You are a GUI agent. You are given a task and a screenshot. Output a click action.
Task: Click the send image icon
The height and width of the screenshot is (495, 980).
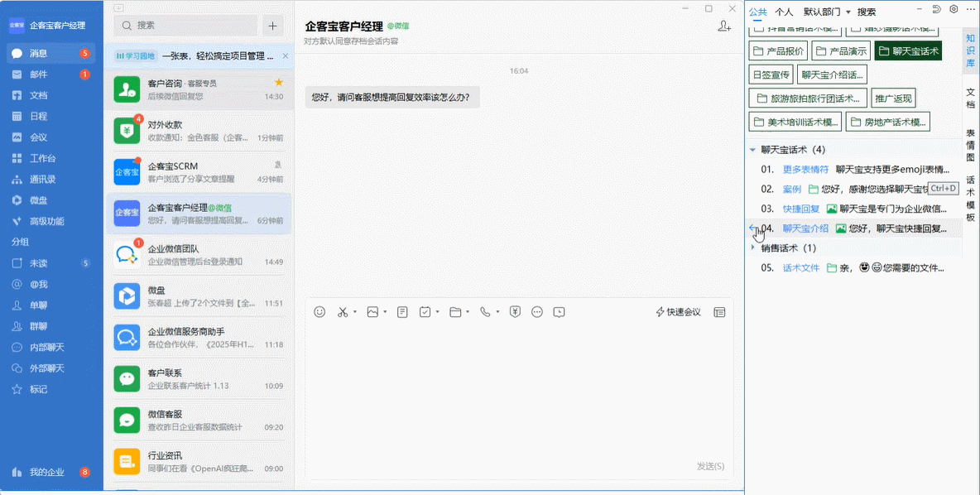pyautogui.click(x=372, y=312)
